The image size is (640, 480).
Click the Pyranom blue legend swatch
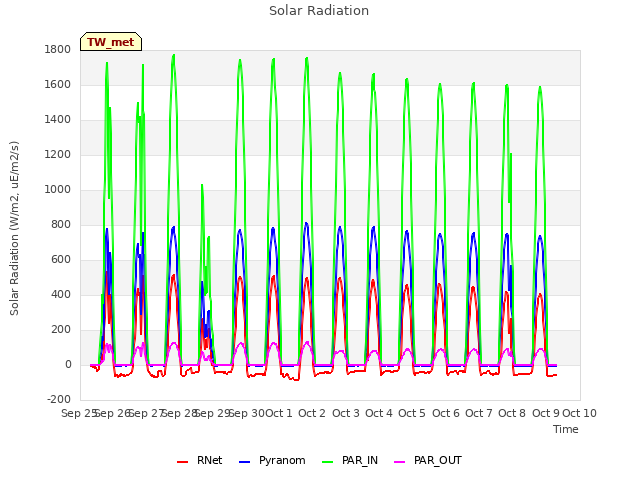(x=244, y=462)
